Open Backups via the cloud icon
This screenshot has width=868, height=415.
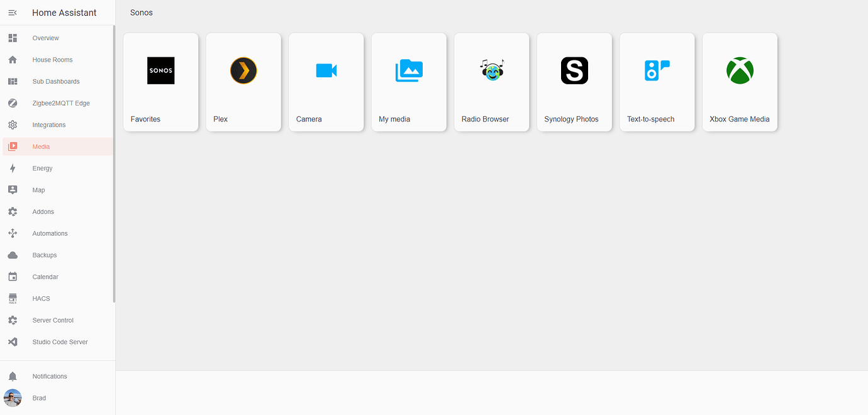tap(13, 255)
